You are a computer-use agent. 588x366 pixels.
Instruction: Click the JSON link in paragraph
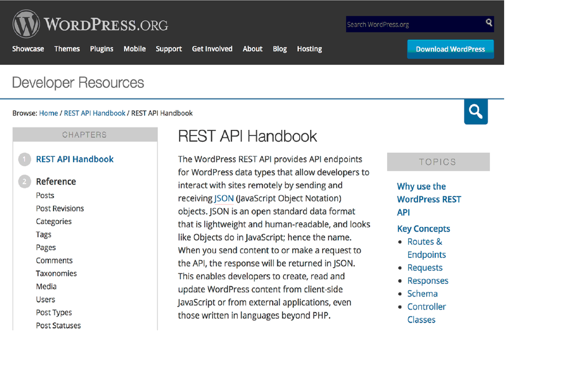[x=224, y=198]
